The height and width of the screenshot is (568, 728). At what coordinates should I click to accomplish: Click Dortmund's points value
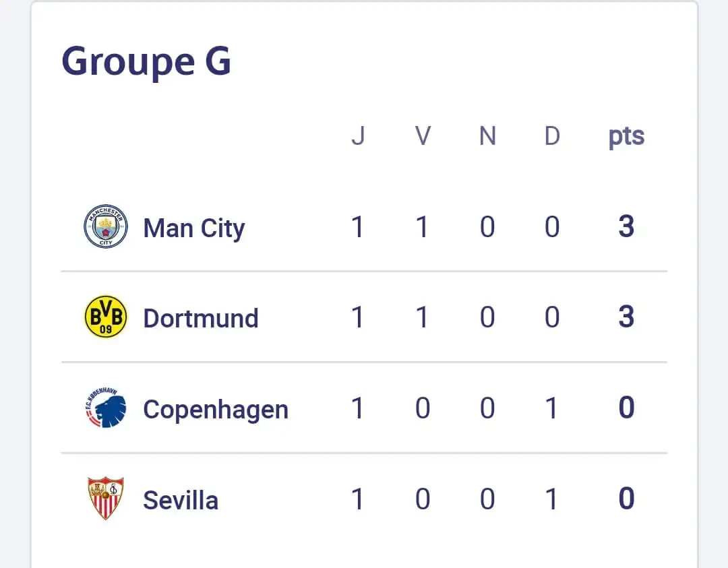click(626, 317)
